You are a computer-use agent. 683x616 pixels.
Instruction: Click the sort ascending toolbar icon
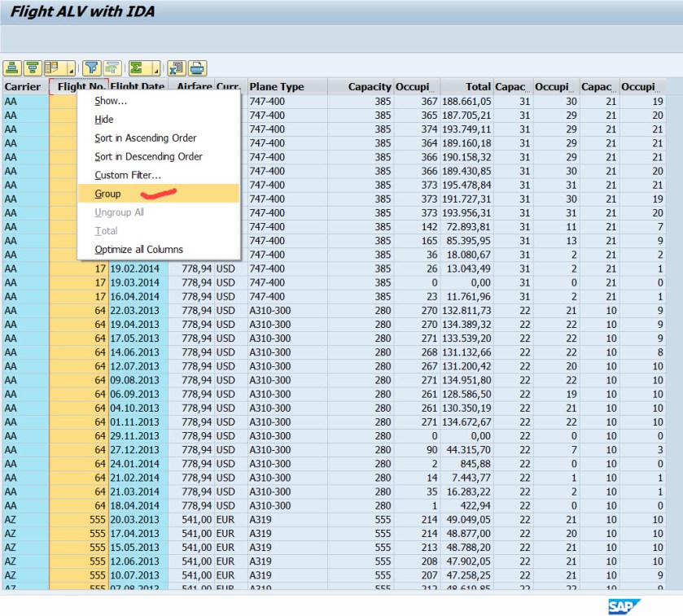coord(12,68)
